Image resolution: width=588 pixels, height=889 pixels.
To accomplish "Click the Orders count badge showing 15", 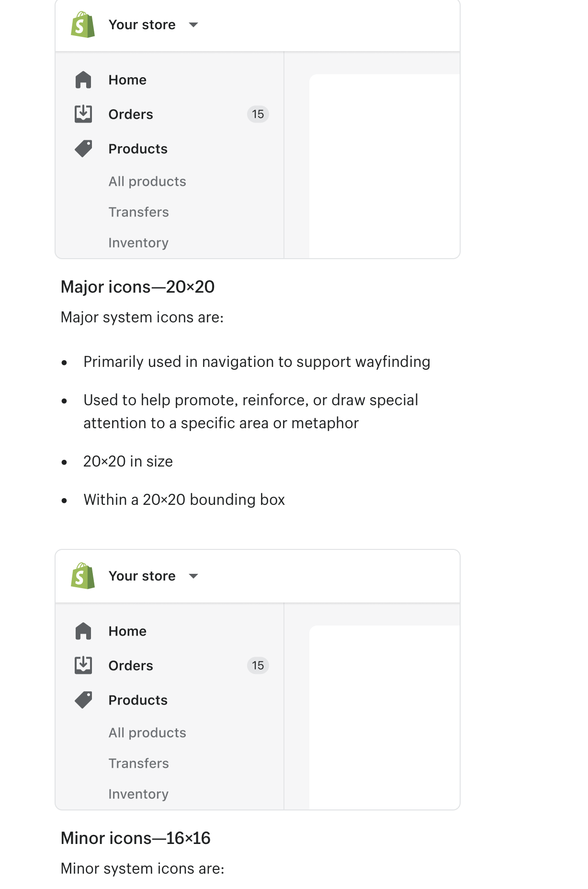I will click(258, 114).
